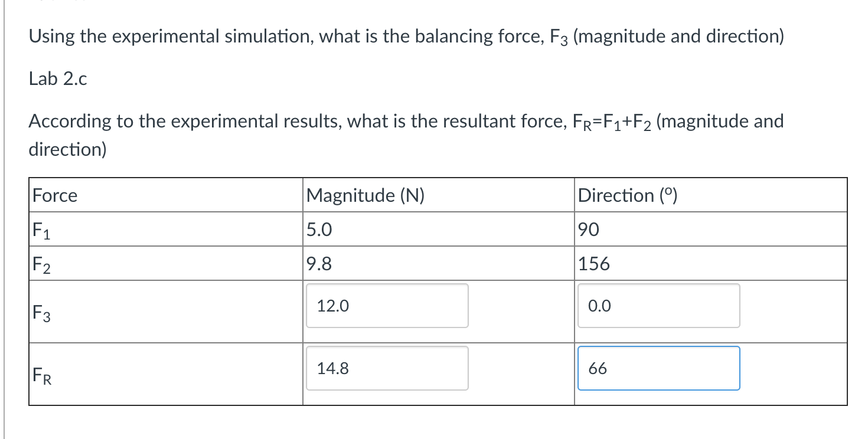The height and width of the screenshot is (439, 868).
Task: Click the highlighted FR direction field showing 66
Action: [658, 368]
